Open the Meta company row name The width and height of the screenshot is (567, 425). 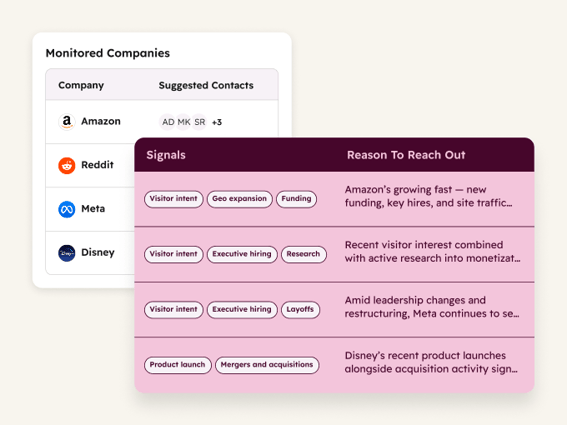click(93, 209)
